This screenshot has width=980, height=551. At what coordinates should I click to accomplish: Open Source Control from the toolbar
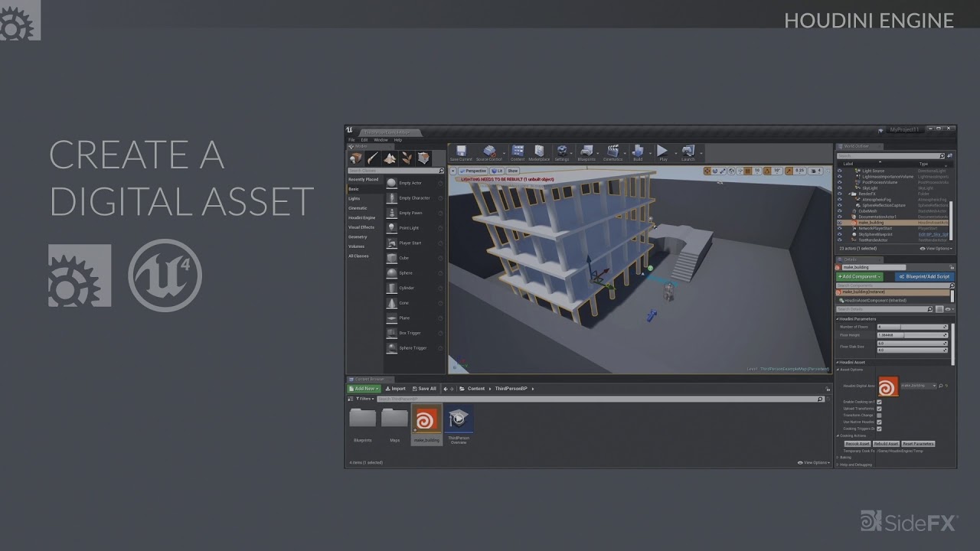pos(489,151)
